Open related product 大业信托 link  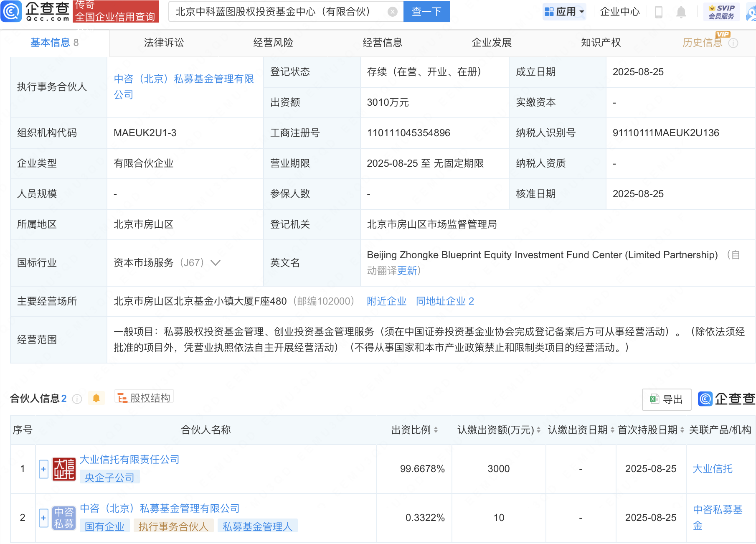tap(713, 469)
